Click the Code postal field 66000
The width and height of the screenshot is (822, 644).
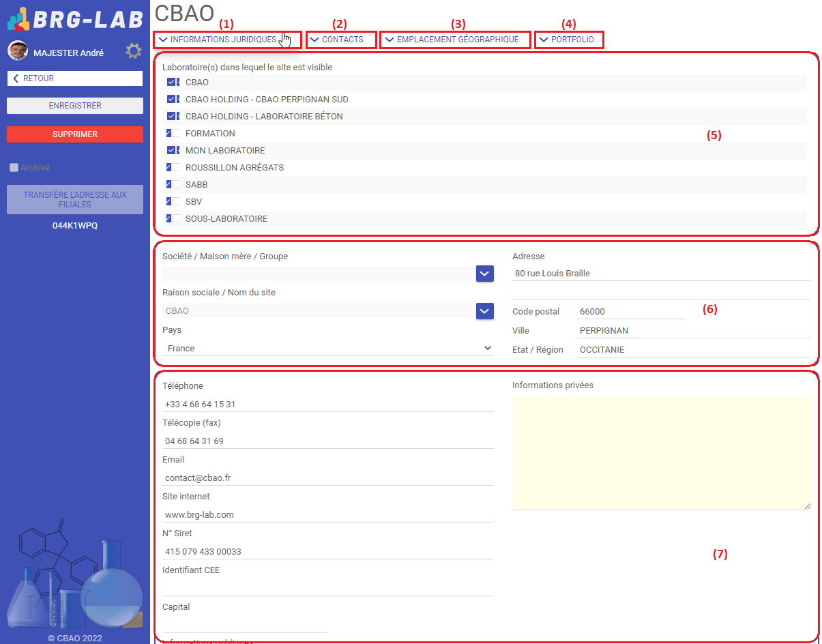tap(631, 311)
